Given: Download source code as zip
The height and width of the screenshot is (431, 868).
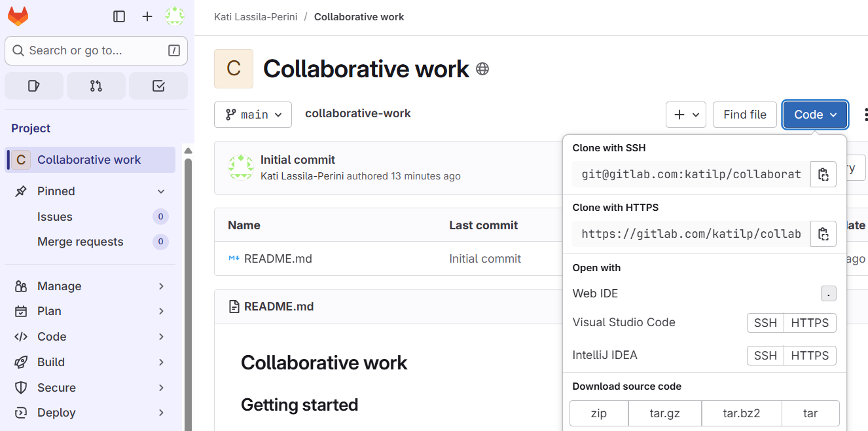Looking at the screenshot, I should point(599,413).
